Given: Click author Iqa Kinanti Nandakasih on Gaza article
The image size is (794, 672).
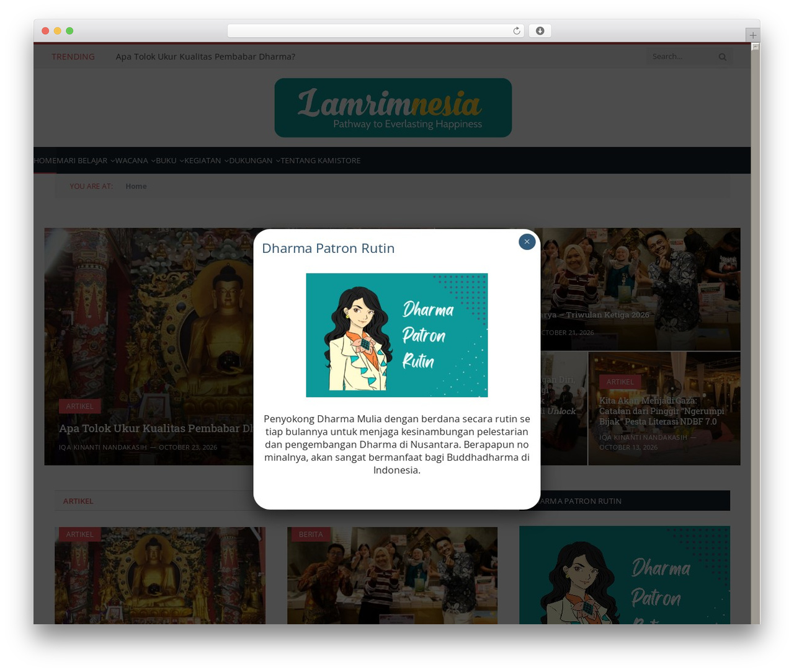Looking at the screenshot, I should [643, 437].
